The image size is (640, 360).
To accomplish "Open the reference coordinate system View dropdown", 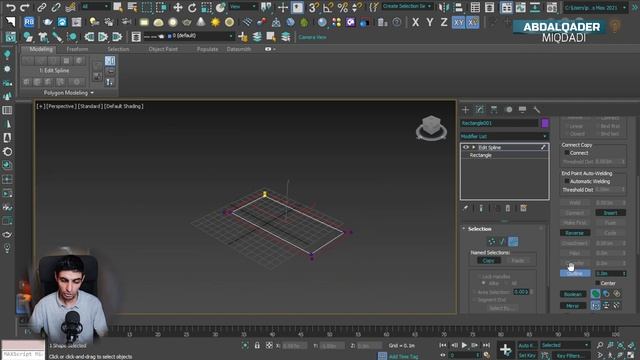I will [x=242, y=7].
